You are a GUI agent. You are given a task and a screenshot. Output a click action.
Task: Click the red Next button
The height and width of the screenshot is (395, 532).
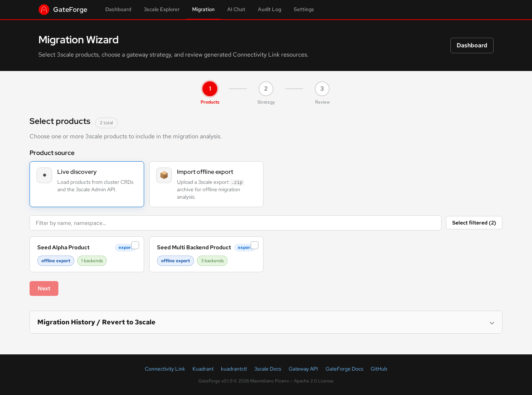click(x=44, y=288)
